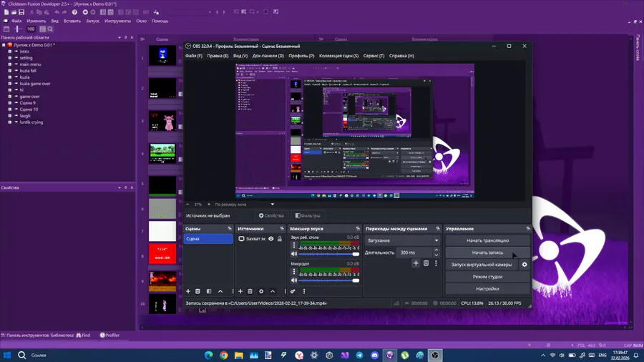Open virtual camera settings gear

tap(525, 265)
